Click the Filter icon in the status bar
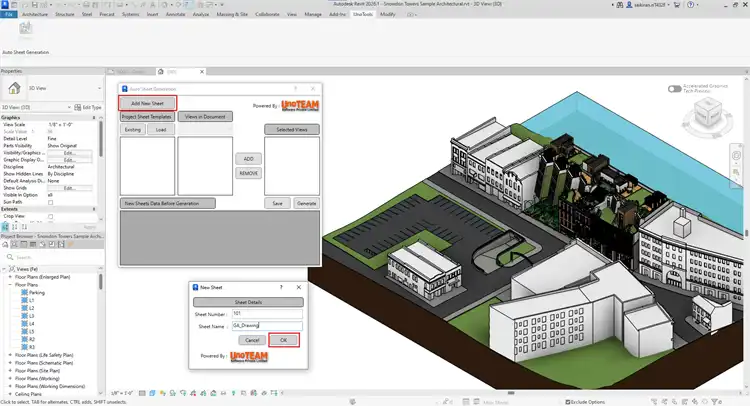Viewport: 750px width, 406px height. (x=715, y=402)
